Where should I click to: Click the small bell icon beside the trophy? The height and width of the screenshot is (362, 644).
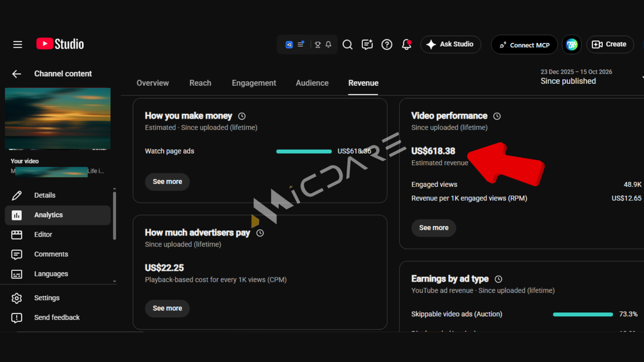[329, 45]
